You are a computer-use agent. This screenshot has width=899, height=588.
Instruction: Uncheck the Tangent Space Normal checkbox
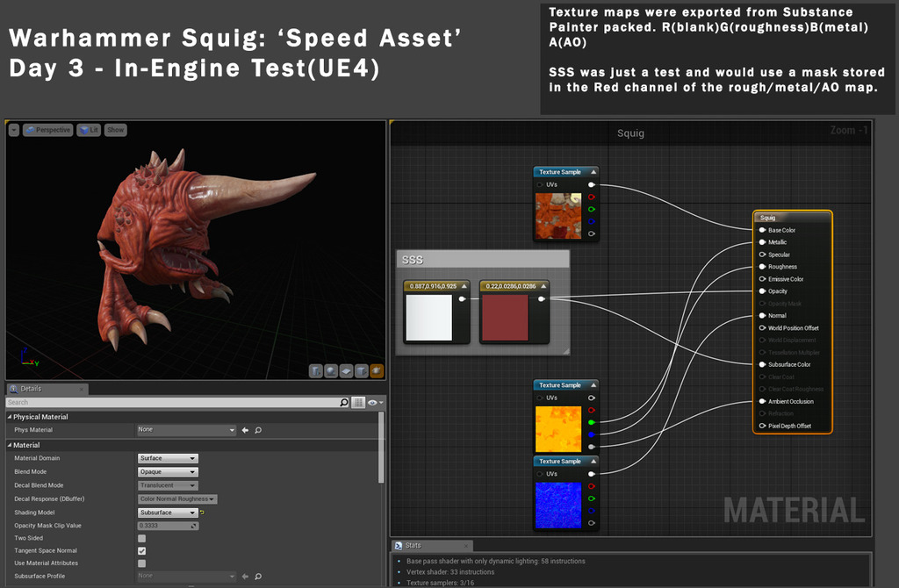point(141,551)
